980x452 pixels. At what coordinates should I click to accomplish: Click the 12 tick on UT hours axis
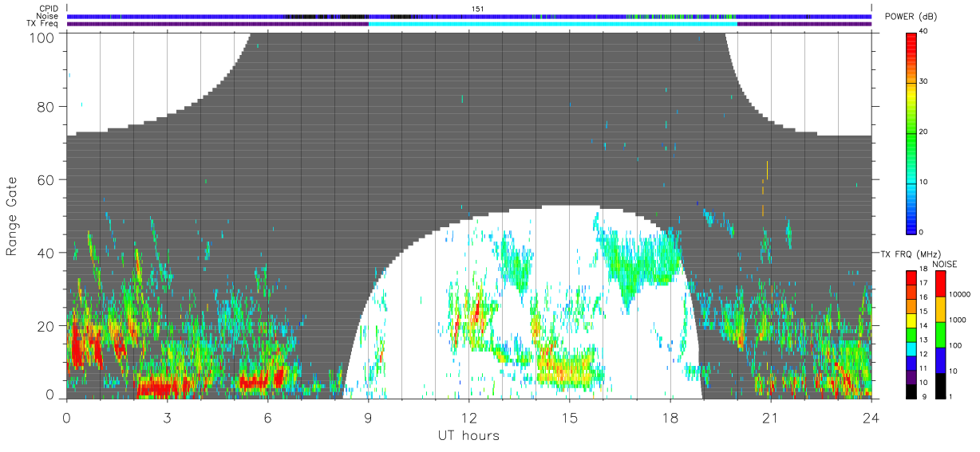468,418
